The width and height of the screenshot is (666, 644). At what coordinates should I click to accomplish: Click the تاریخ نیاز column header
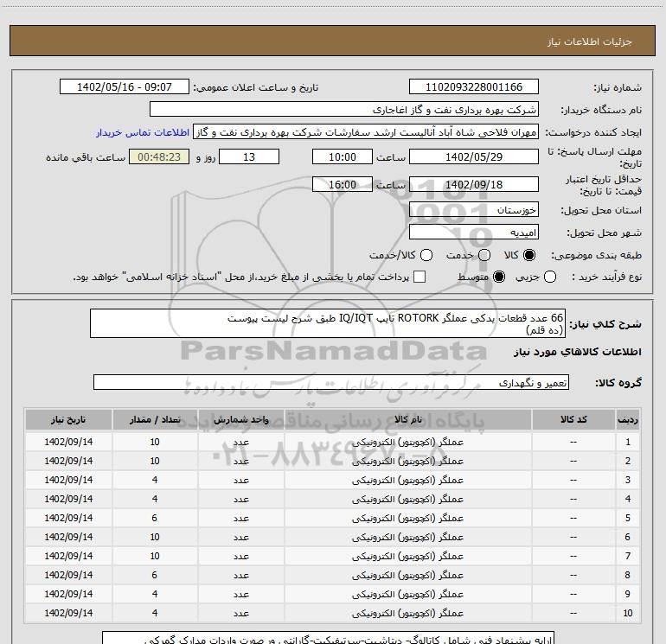[x=68, y=419]
